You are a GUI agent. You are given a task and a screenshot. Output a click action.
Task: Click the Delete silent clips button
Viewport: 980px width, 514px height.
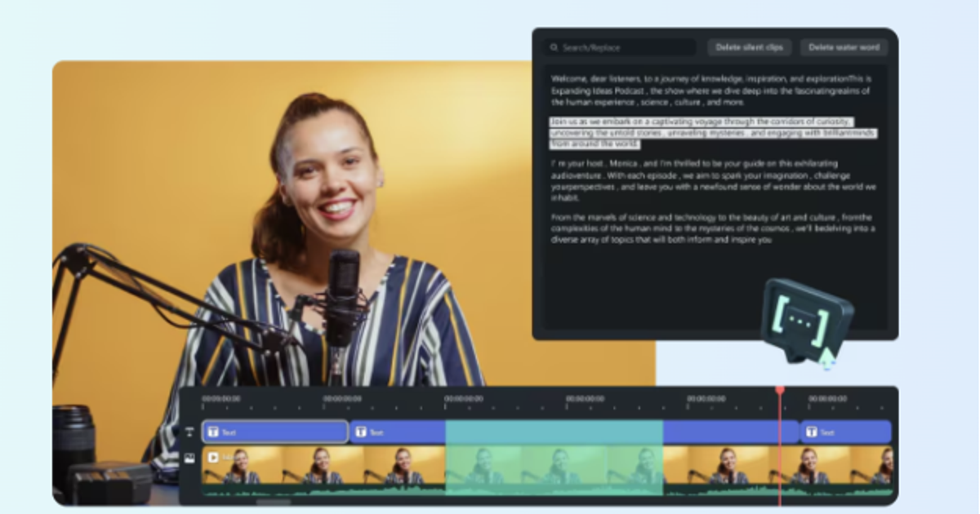coord(749,47)
